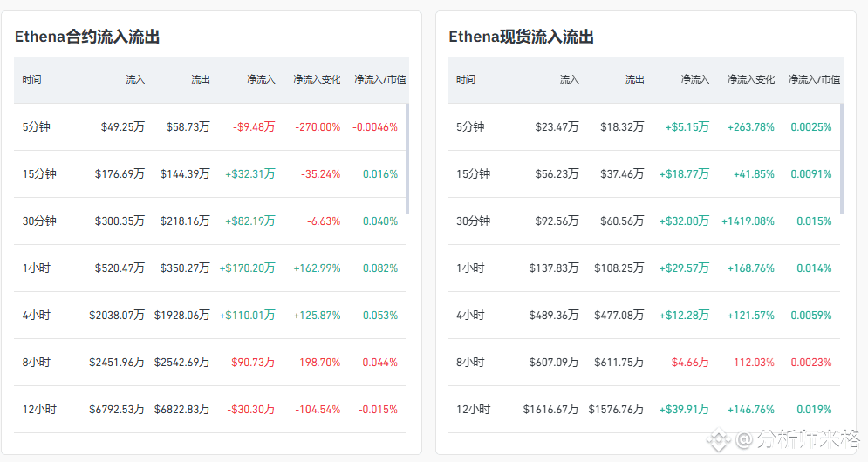The height and width of the screenshot is (462, 868).
Task: Click the Binance watermark logo icon
Action: point(718,440)
